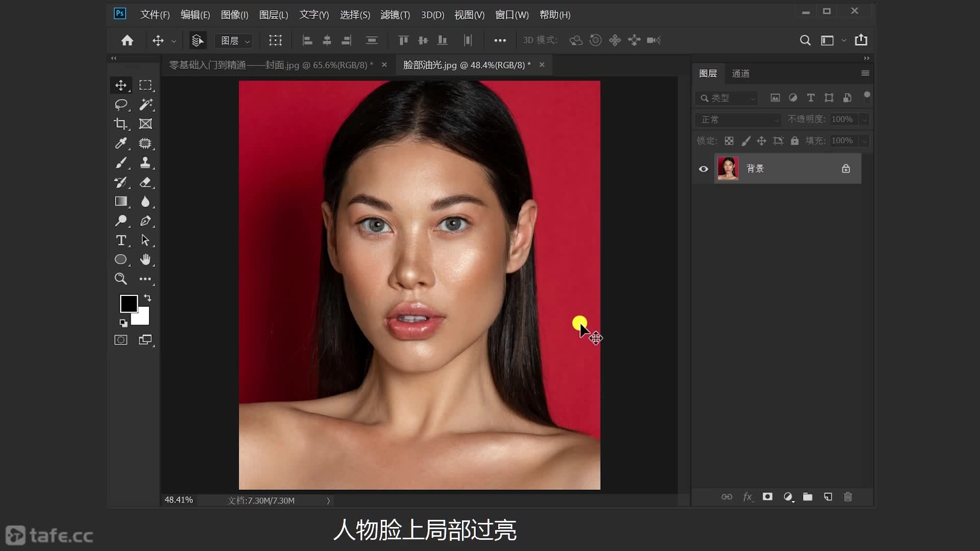
Task: Select the Eyedropper tool
Action: 121,143
